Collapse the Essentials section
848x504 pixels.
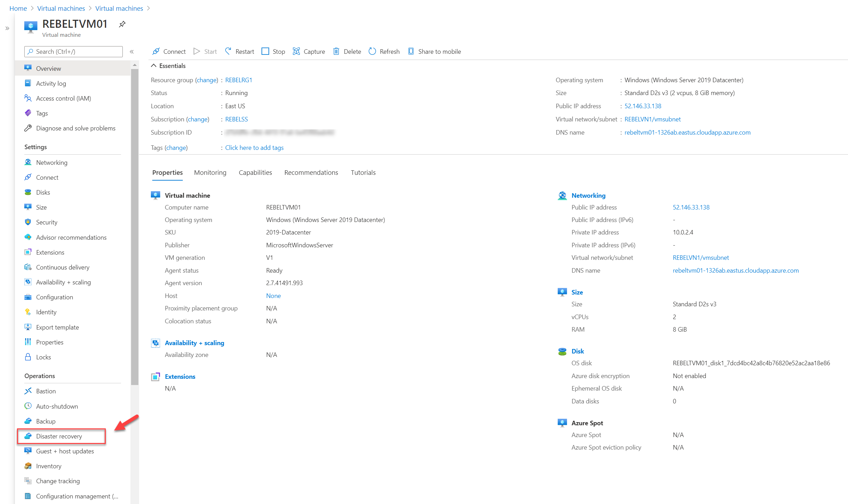pos(154,66)
